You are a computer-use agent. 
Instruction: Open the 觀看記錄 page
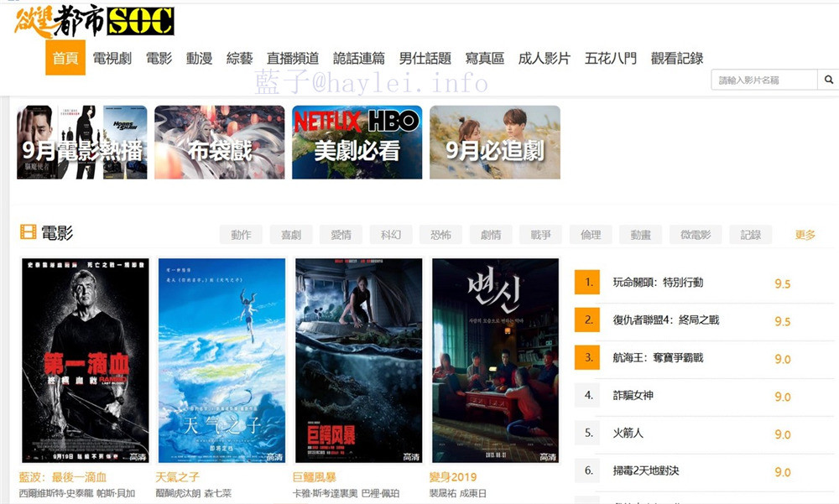(x=677, y=58)
